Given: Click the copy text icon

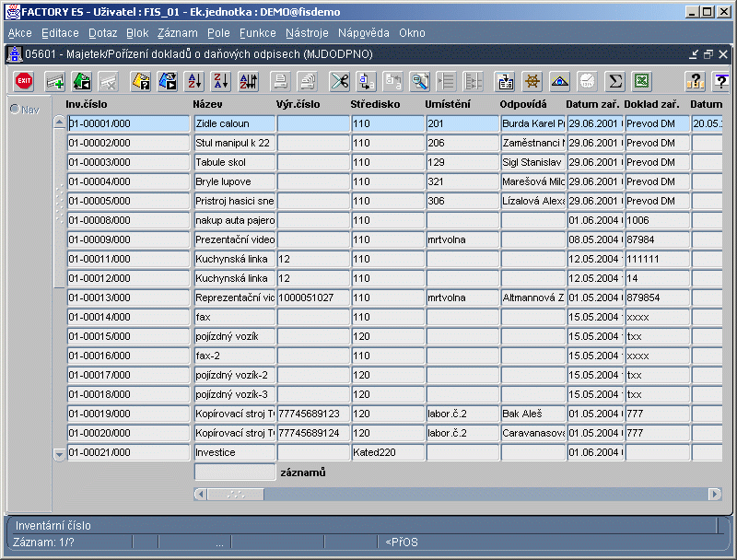Looking at the screenshot, I should (x=366, y=81).
